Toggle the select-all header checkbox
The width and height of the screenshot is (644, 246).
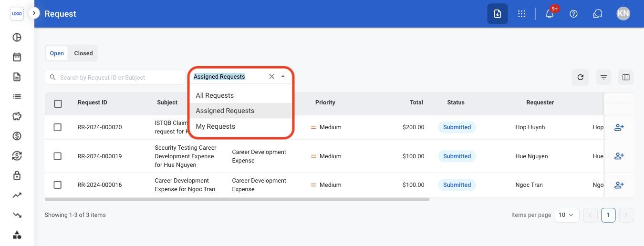click(x=58, y=103)
